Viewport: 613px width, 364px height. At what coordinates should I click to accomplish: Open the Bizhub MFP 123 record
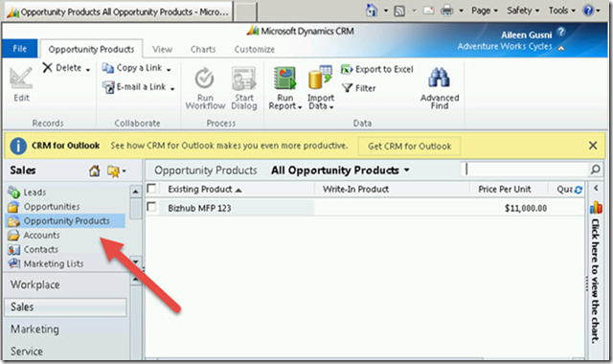(199, 208)
